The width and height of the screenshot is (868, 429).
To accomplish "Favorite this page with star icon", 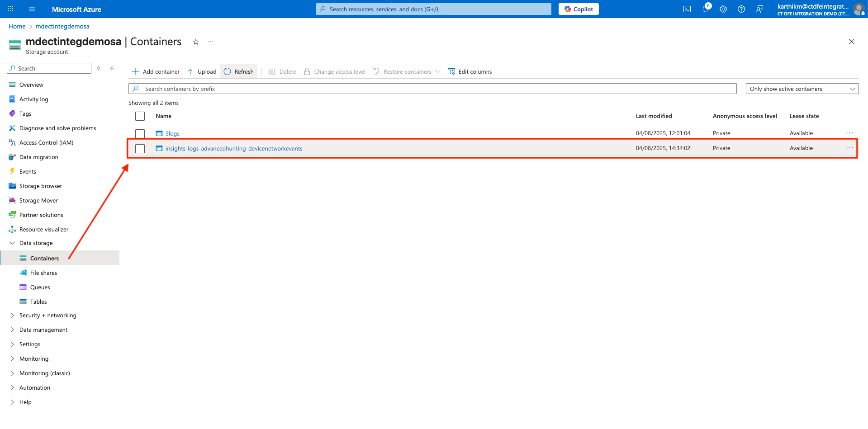I will pyautogui.click(x=196, y=42).
